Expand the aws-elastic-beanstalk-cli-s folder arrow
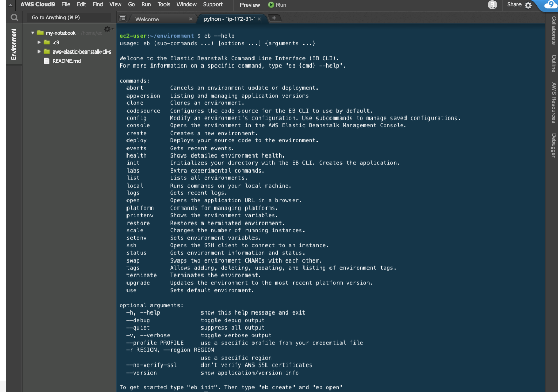558x392 pixels. [x=39, y=51]
